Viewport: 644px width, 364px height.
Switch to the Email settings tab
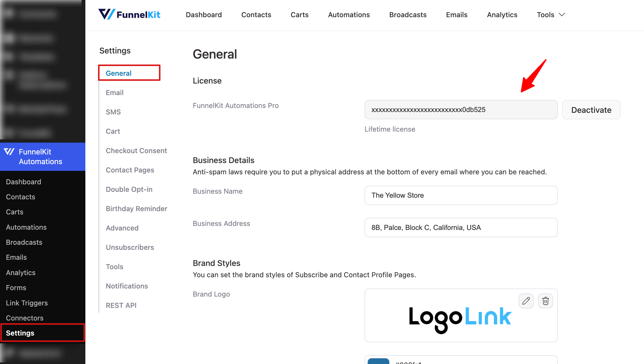click(x=115, y=92)
